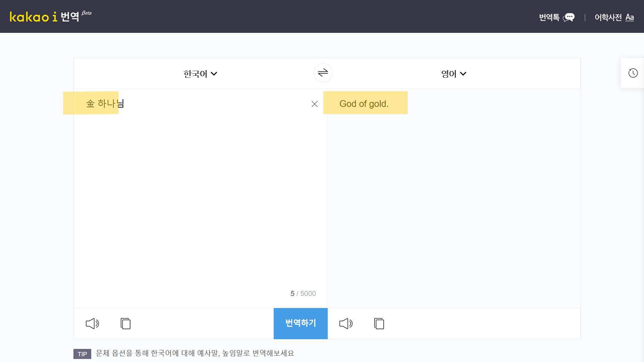The width and height of the screenshot is (644, 362).
Task: Play translated text audio speaker icon
Action: (x=346, y=323)
